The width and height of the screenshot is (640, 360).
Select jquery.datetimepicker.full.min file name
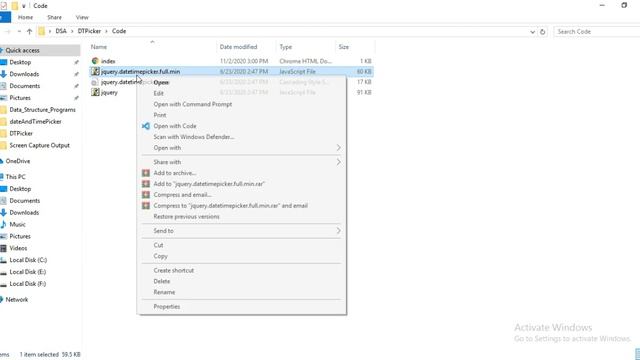coord(140,71)
